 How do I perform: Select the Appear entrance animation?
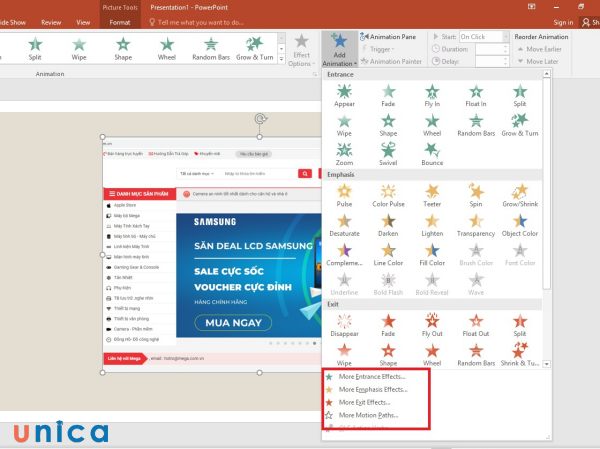tap(344, 96)
